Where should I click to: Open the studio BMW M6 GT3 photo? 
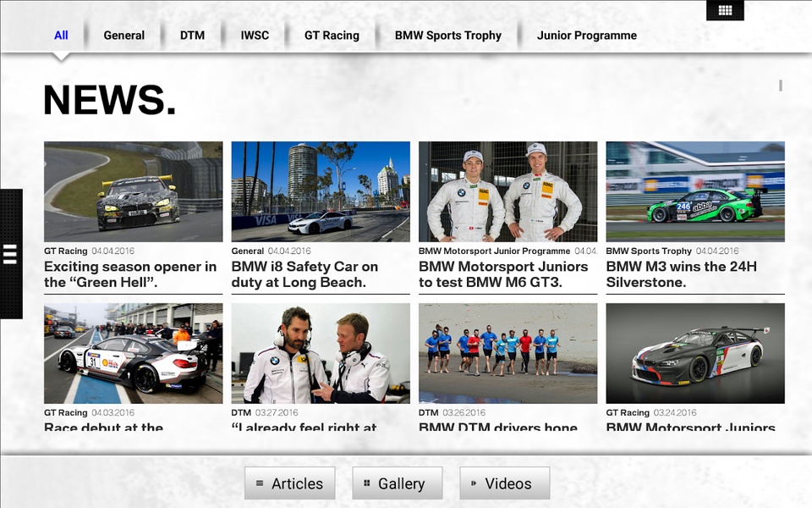pos(695,354)
